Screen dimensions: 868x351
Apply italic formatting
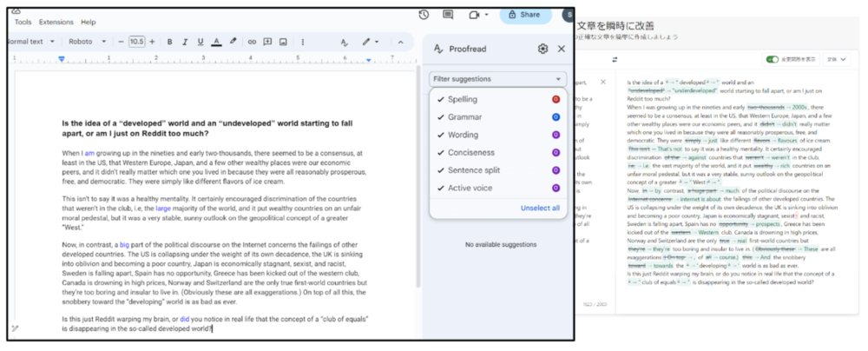tap(186, 42)
